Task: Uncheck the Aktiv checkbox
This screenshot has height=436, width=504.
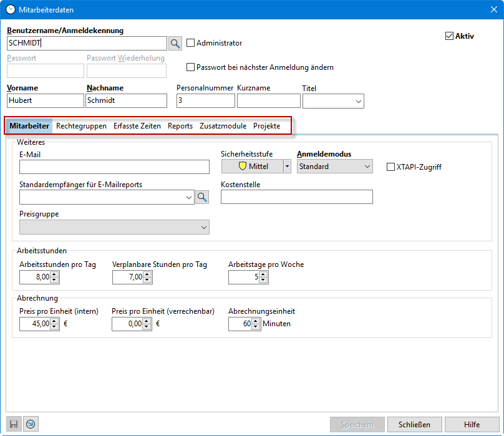Action: pyautogui.click(x=449, y=36)
